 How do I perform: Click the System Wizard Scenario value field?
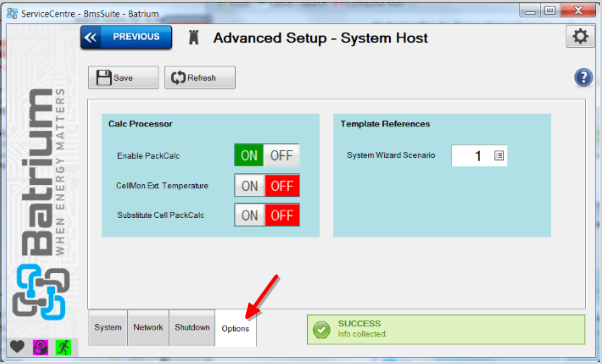pyautogui.click(x=479, y=156)
